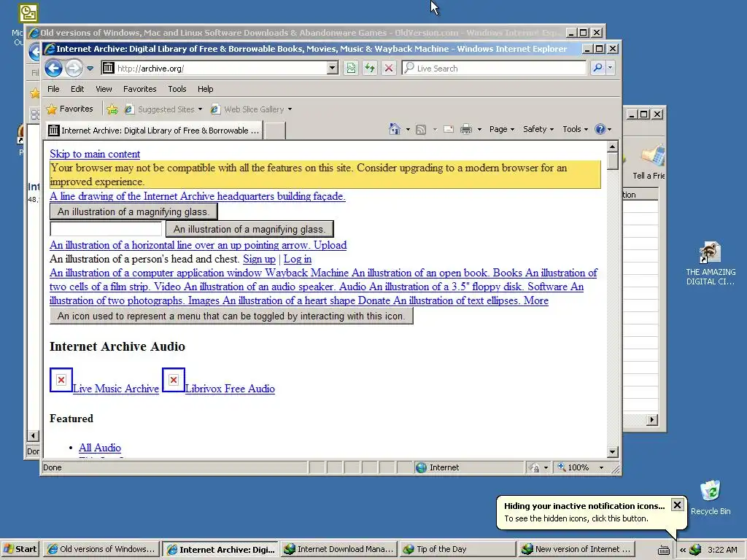Open the Start menu
The image size is (747, 560).
[20, 549]
